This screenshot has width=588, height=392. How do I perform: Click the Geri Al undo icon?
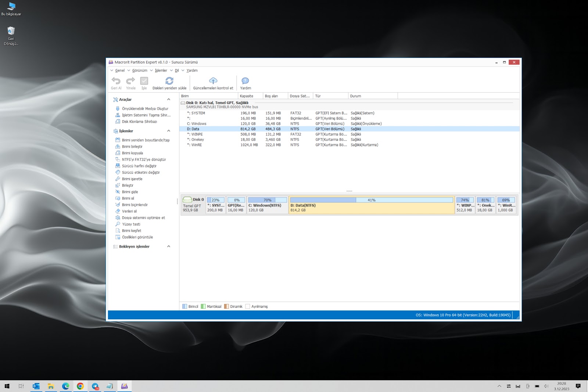[116, 81]
